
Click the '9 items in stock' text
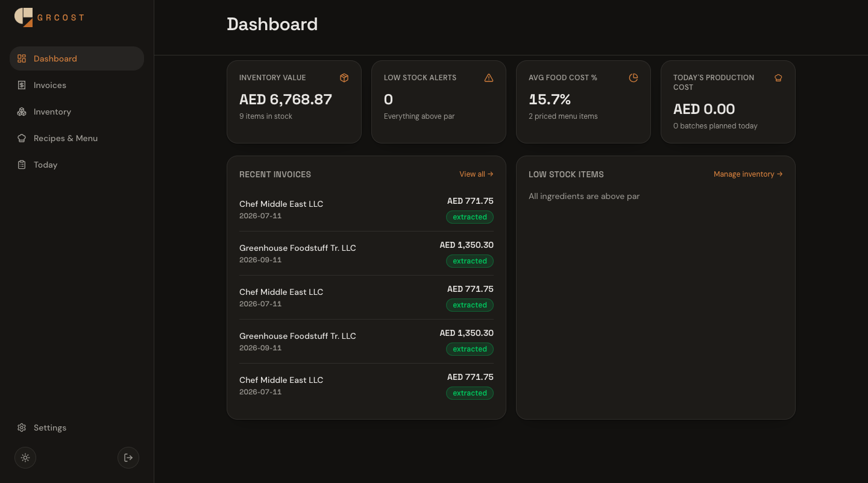point(266,116)
